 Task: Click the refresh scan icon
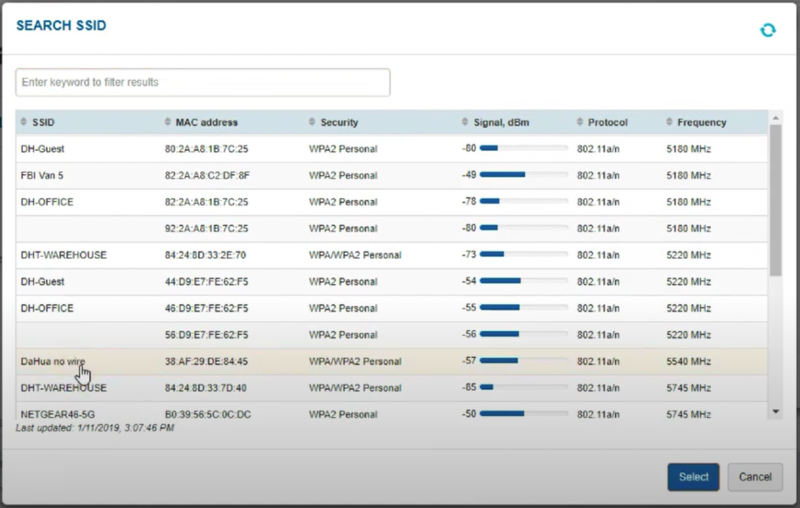pos(768,30)
